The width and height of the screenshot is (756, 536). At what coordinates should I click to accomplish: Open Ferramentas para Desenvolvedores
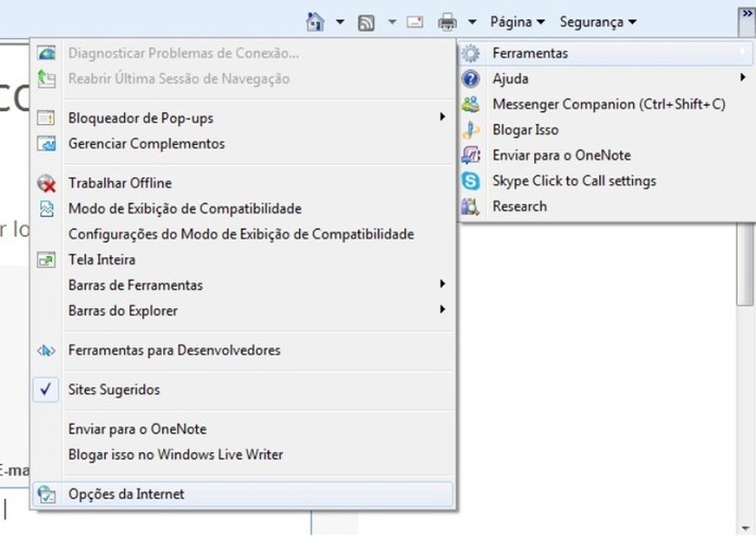pyautogui.click(x=174, y=351)
